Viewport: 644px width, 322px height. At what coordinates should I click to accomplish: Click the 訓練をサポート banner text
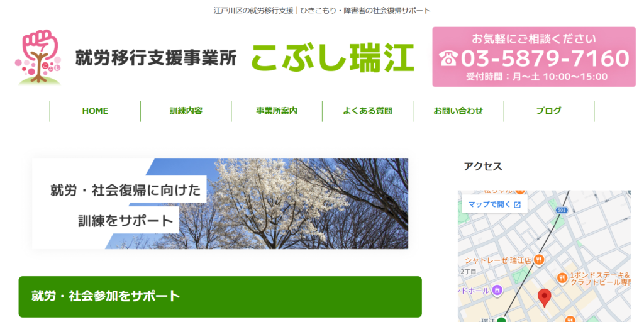pyautogui.click(x=126, y=221)
